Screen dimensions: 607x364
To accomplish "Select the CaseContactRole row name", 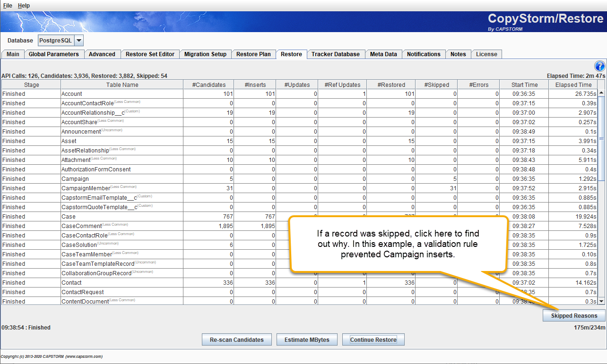I will click(85, 236).
